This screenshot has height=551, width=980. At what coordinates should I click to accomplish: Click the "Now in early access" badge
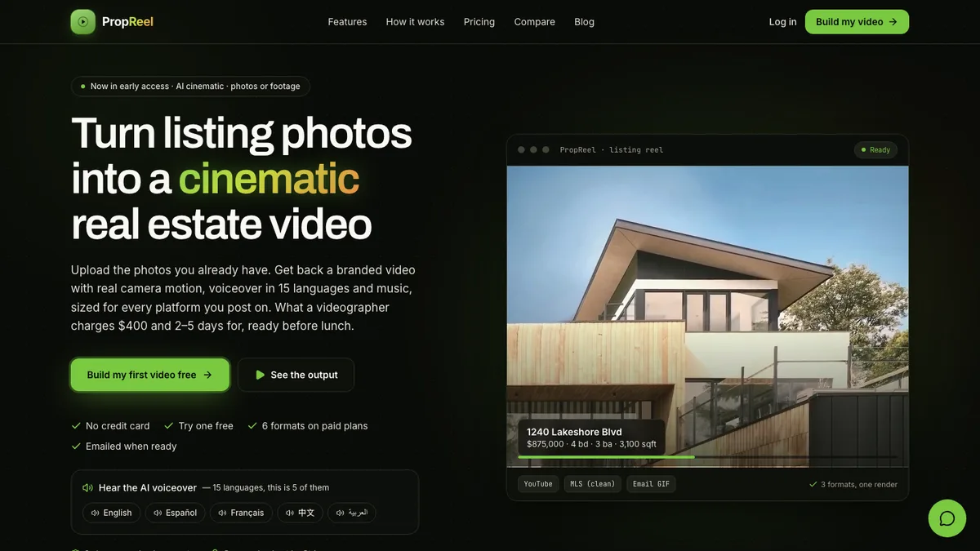tap(190, 87)
